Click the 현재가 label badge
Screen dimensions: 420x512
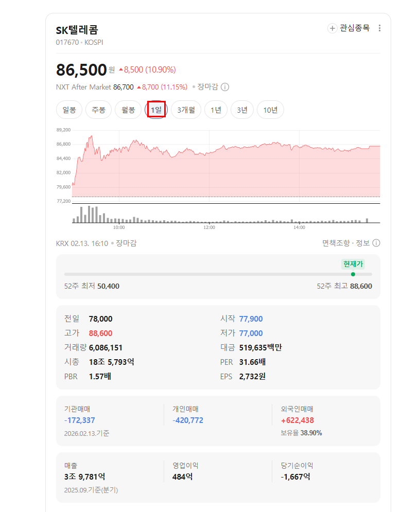pos(353,264)
